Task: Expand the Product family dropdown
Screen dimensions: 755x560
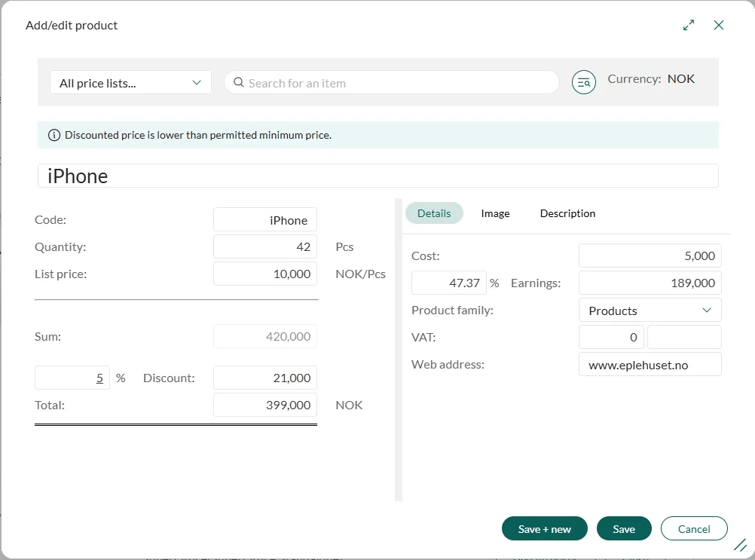Action: point(650,311)
